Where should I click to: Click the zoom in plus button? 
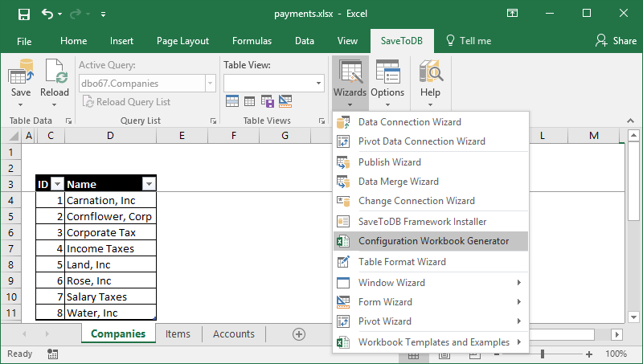pyautogui.click(x=589, y=354)
